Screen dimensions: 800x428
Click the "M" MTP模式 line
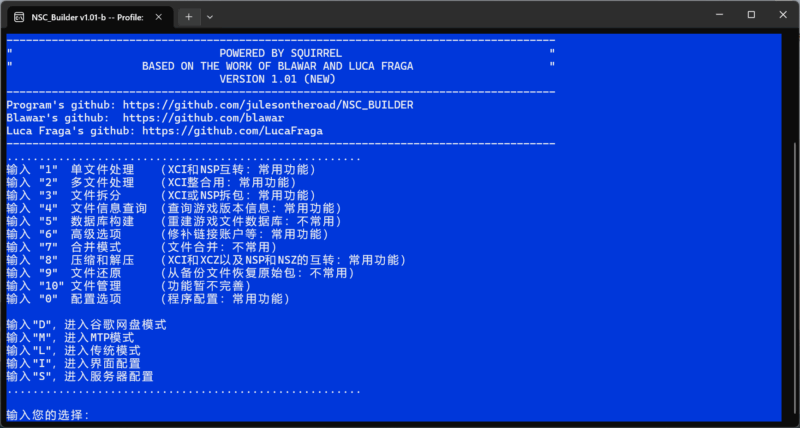(70, 338)
